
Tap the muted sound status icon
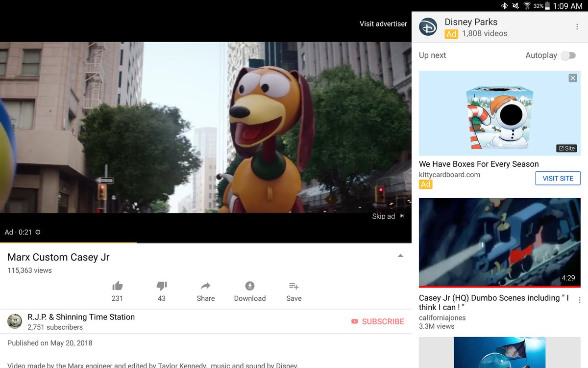point(515,6)
